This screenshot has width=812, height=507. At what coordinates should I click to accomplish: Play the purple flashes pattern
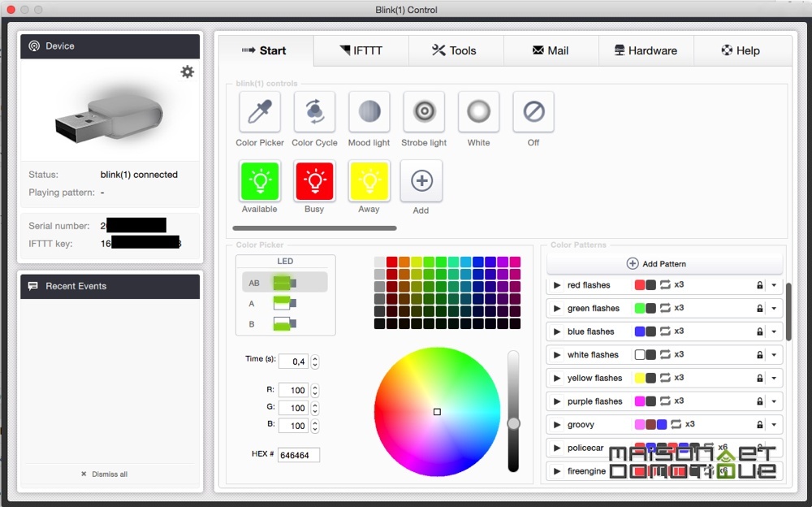[557, 401]
